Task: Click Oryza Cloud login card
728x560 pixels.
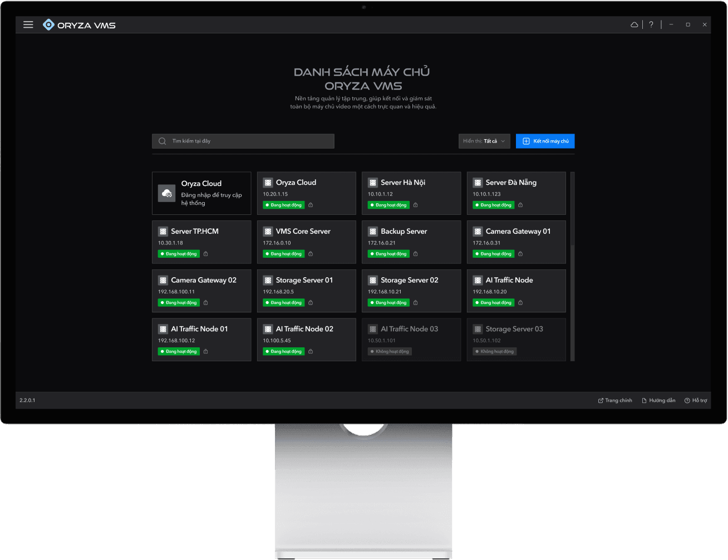Action: tap(201, 193)
